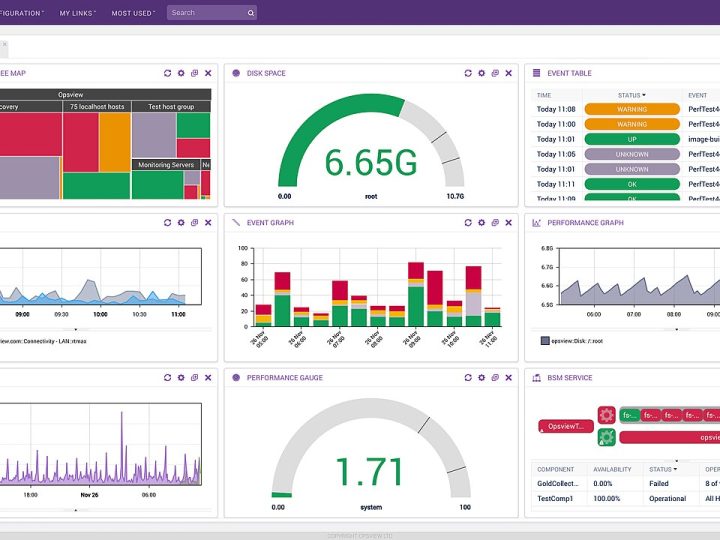Click the OpsviewT... BSM service button

(566, 427)
